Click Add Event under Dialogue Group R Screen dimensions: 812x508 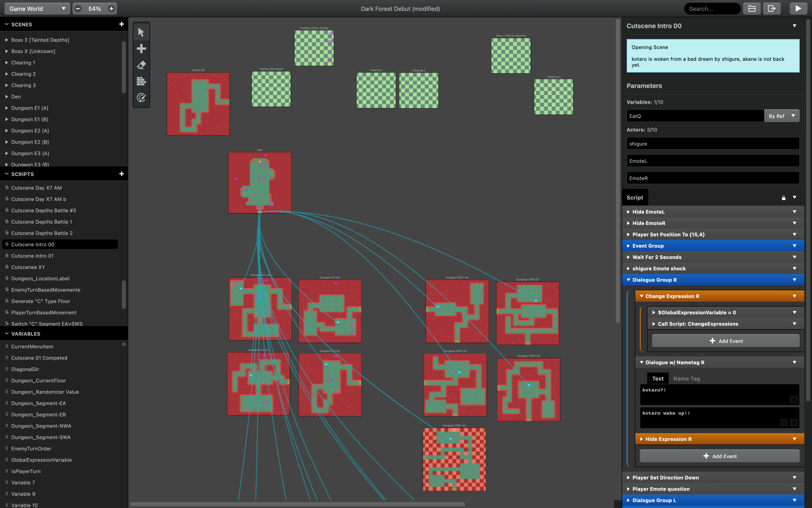point(719,456)
